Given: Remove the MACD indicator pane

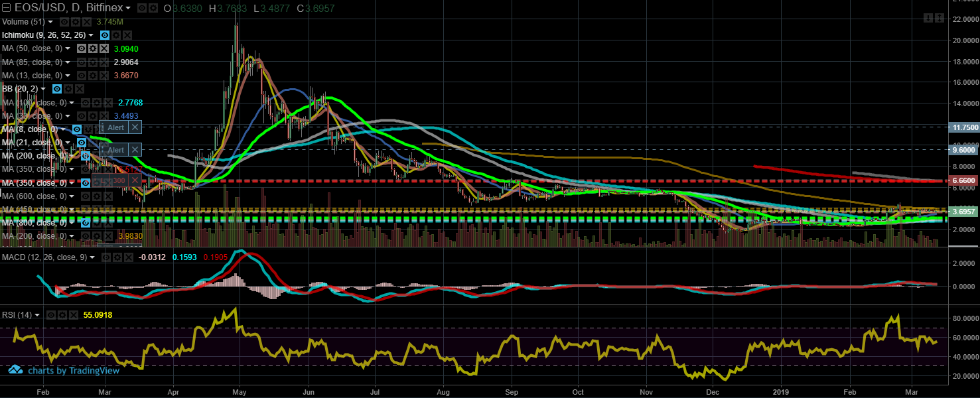Looking at the screenshot, I should [x=129, y=257].
